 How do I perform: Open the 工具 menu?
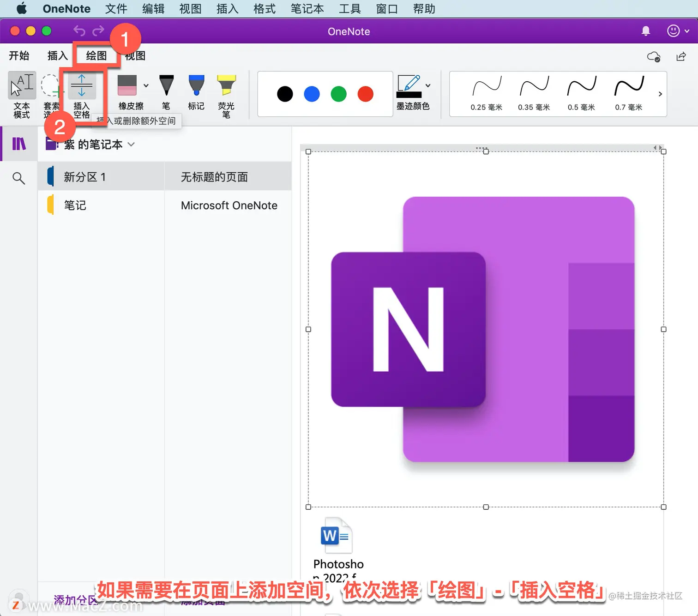pos(349,9)
